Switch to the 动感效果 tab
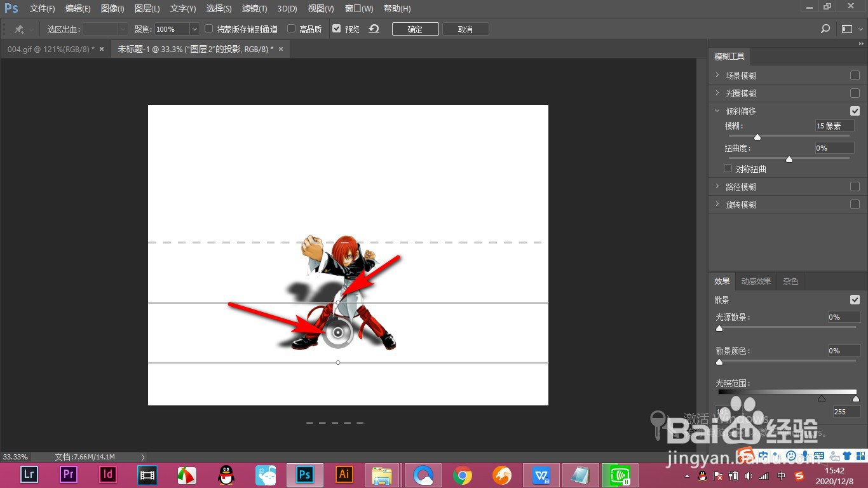Viewport: 868px width, 488px height. coord(756,281)
